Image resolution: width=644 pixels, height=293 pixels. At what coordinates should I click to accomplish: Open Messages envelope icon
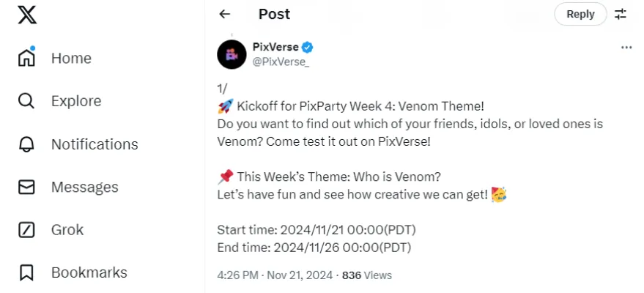(x=26, y=187)
